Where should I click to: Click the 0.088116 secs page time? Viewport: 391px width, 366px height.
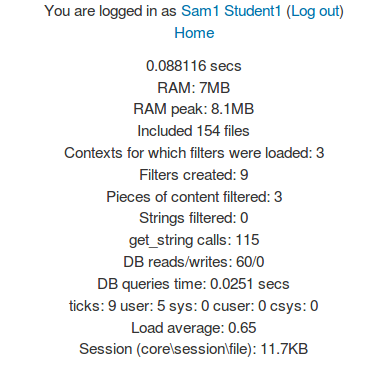pyautogui.click(x=194, y=66)
